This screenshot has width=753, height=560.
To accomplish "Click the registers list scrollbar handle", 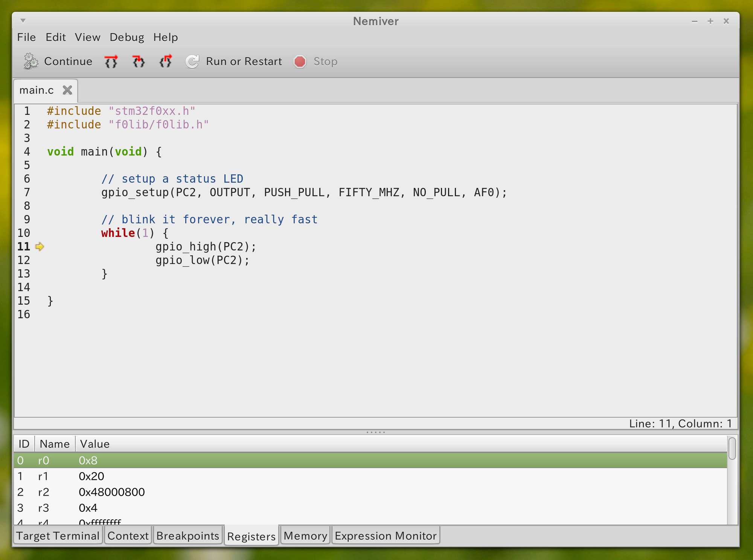I will pyautogui.click(x=732, y=449).
